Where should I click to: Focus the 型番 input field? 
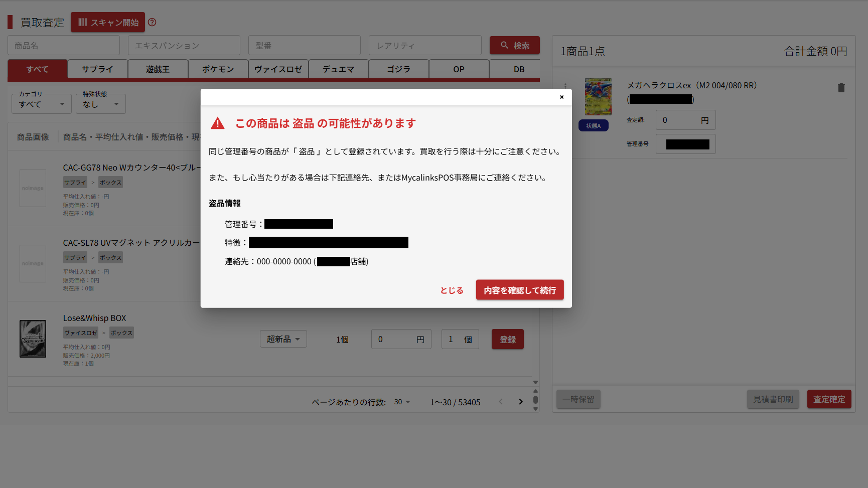point(305,45)
